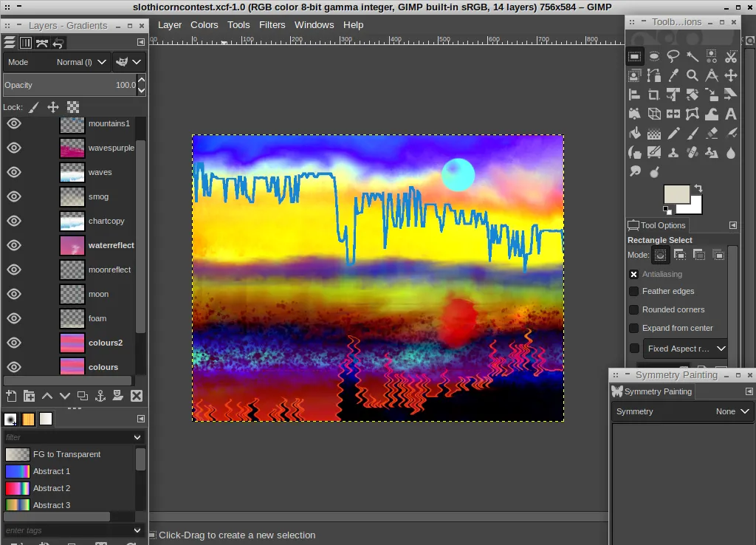Open the Colors menu
Screen dimensions: 756x545
(205, 24)
